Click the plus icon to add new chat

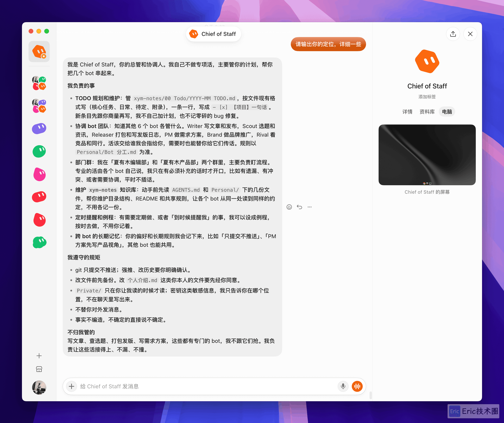click(x=39, y=356)
